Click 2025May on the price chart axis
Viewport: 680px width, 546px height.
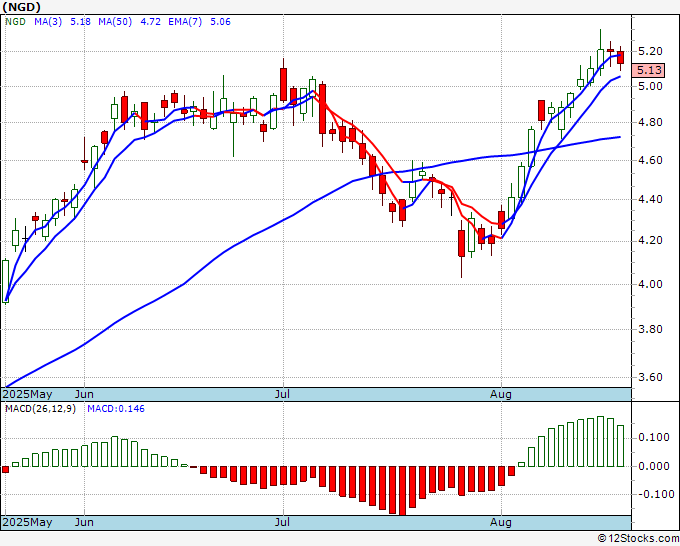27,394
